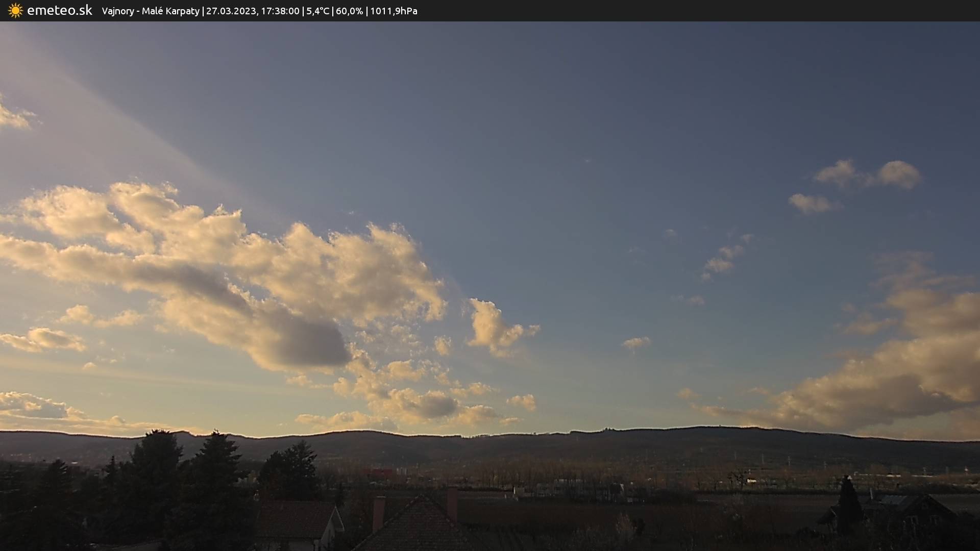This screenshot has height=551, width=980.
Task: Click the small isolated cloud right of center
Action: point(636,342)
